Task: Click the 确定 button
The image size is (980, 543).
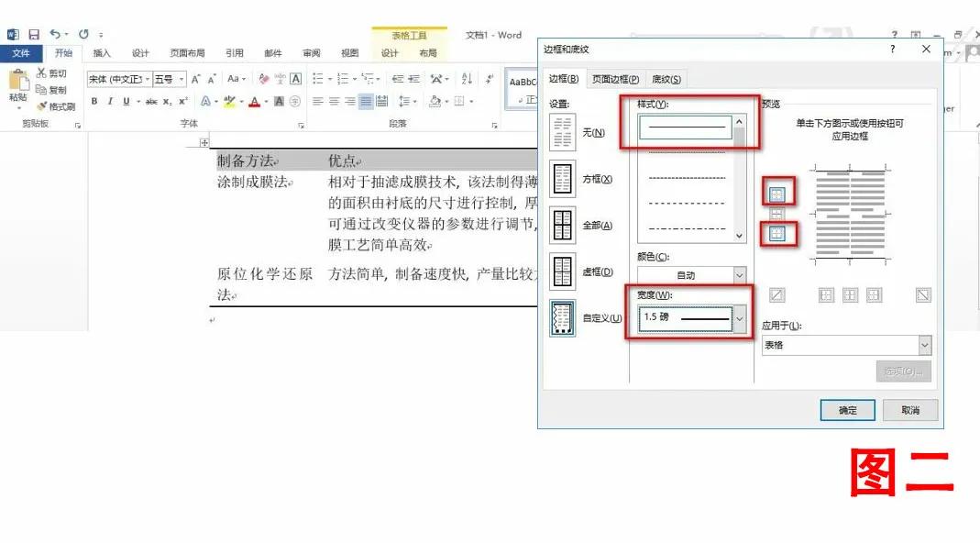Action: [x=846, y=410]
